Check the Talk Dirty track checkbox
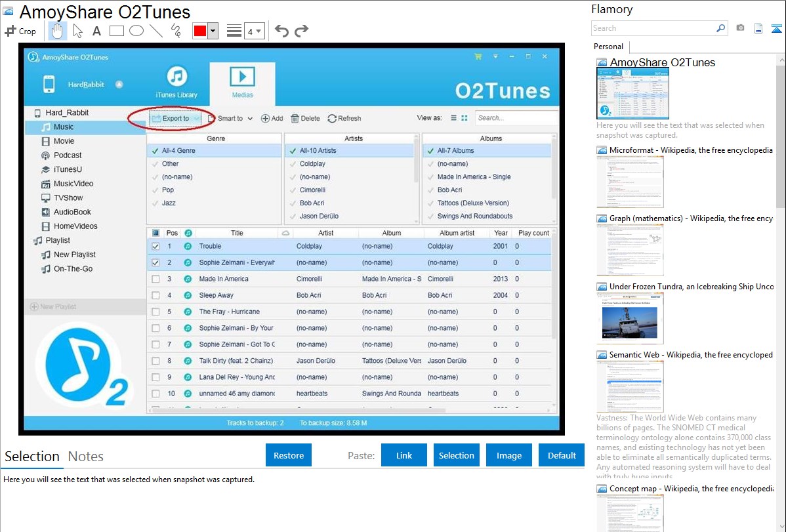 (156, 361)
